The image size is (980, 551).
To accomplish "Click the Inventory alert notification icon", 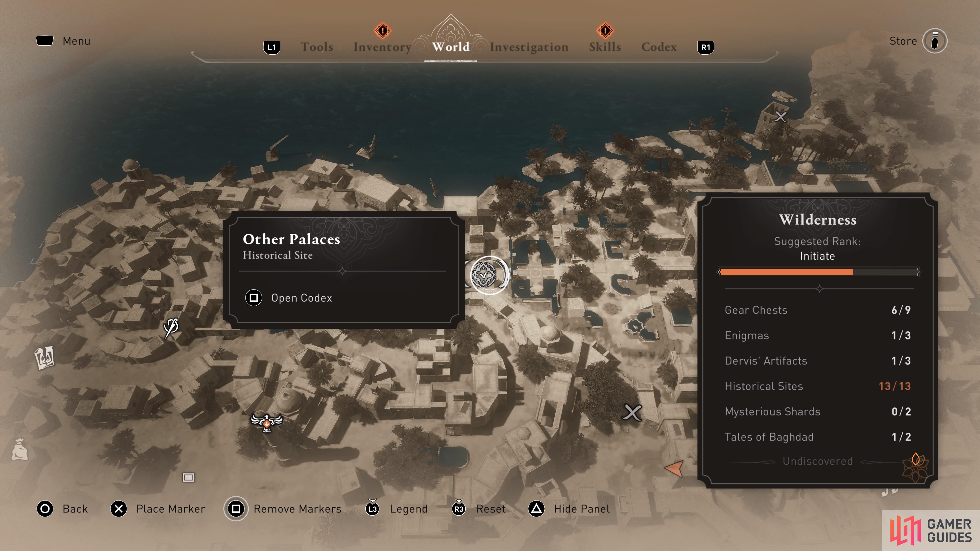I will pyautogui.click(x=383, y=30).
